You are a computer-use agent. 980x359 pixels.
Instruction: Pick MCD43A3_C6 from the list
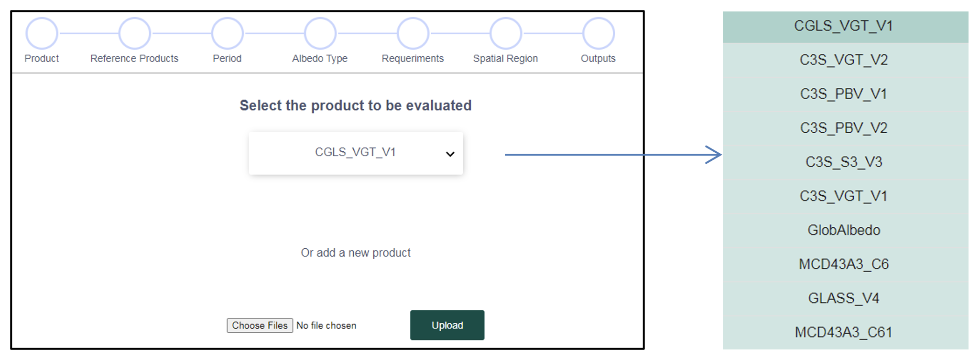[x=844, y=264]
